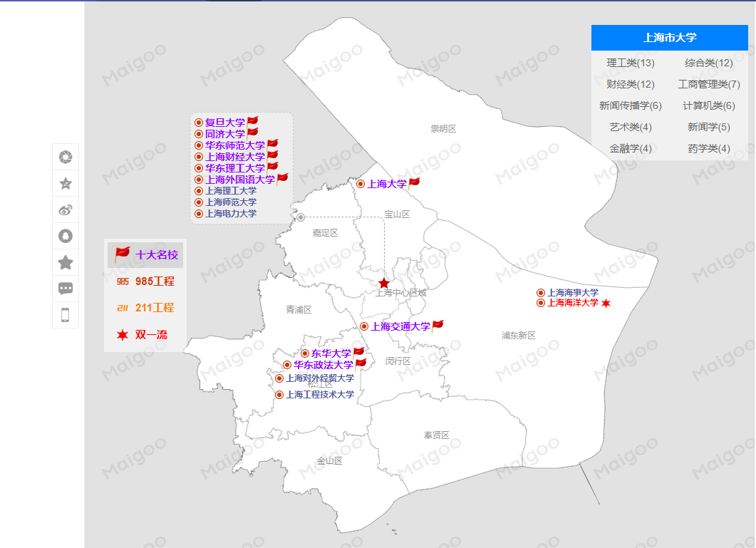This screenshot has width=756, height=548.
Task: Open 华东理工大学 in the list
Action: (x=235, y=168)
